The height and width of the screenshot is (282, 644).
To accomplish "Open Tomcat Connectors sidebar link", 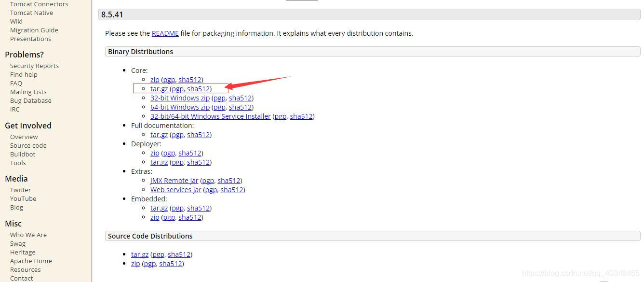I will (39, 4).
